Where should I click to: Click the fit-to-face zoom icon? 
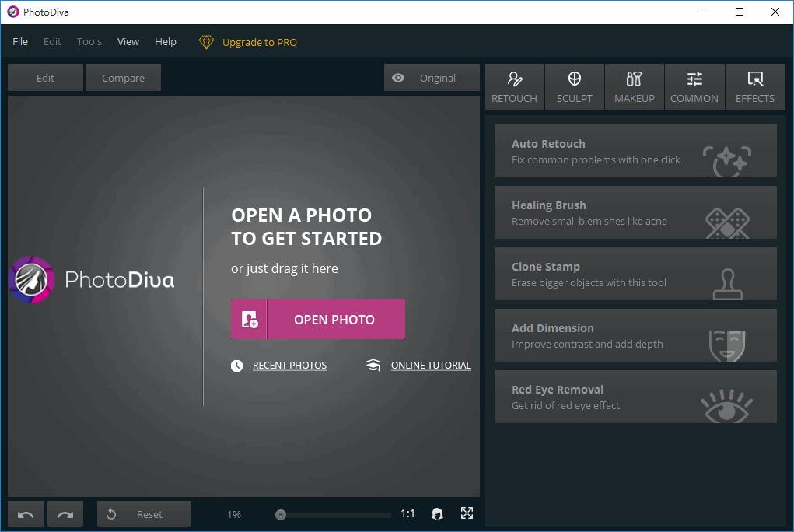point(438,514)
